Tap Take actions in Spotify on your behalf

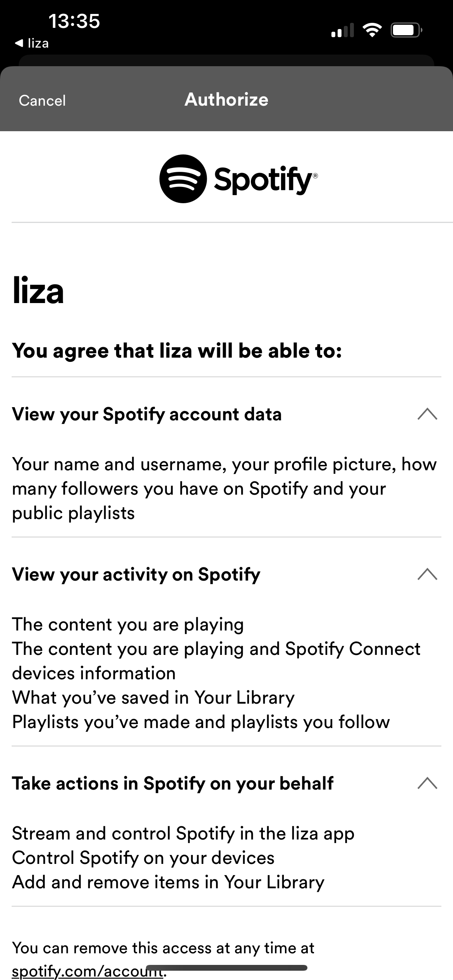[173, 783]
